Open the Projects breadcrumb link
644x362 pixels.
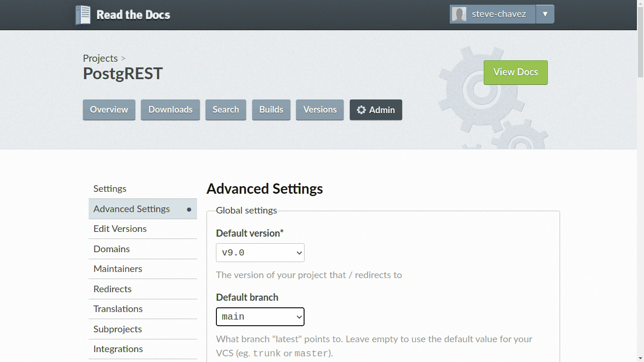tap(100, 58)
